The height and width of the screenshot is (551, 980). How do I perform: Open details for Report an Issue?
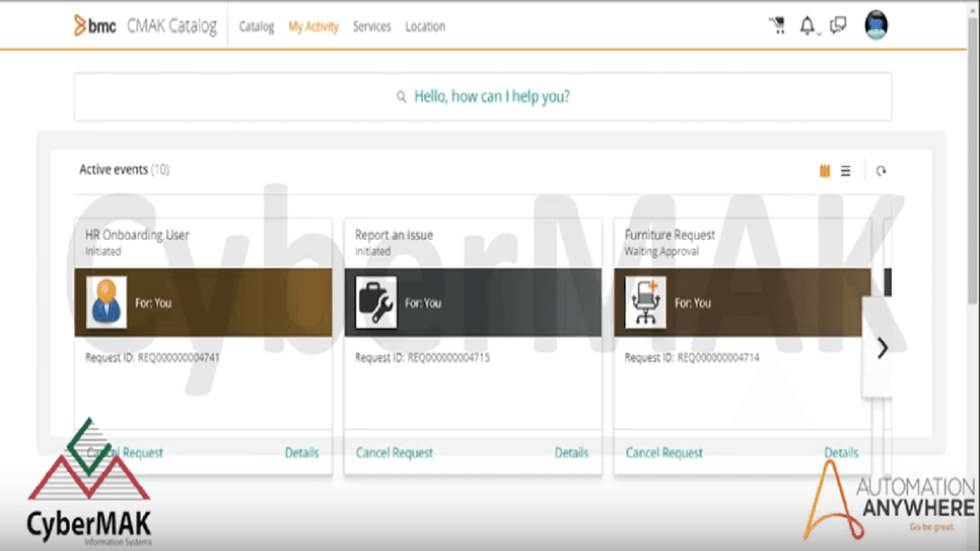572,452
